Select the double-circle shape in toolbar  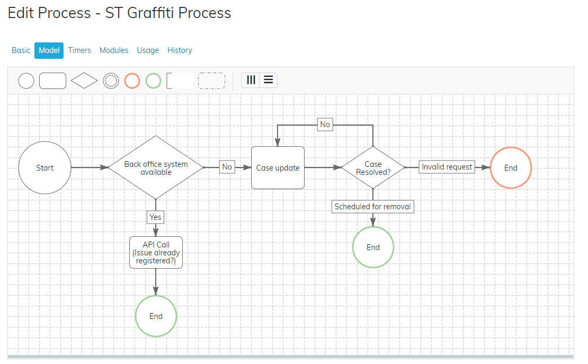111,81
